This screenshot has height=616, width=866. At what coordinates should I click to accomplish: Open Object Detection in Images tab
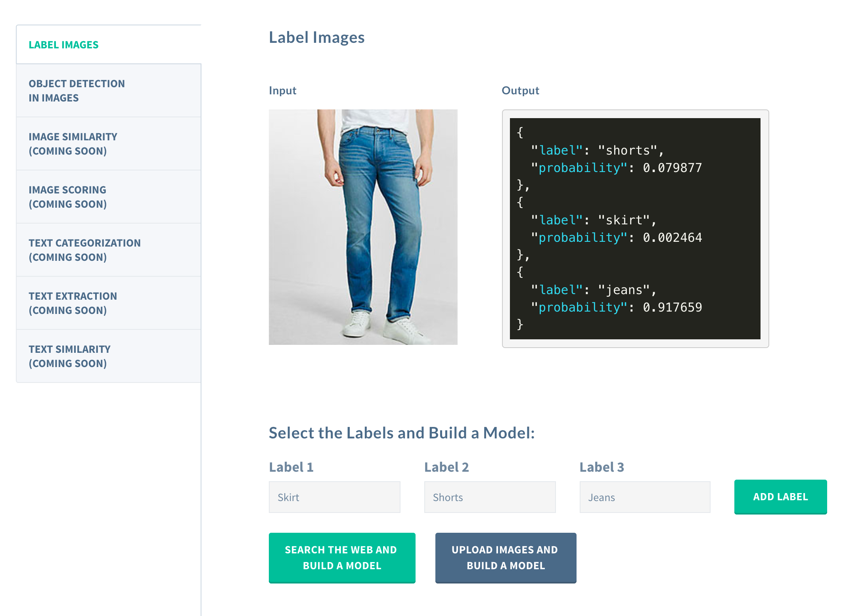[77, 91]
